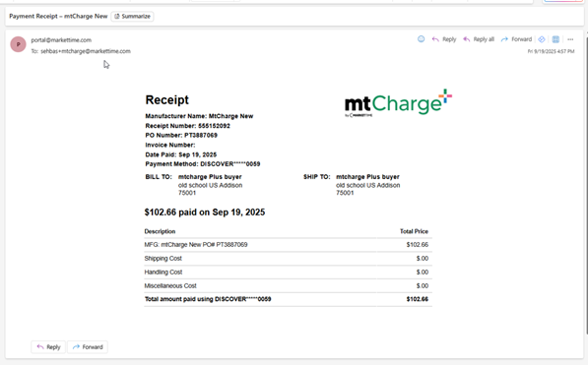588x365 pixels.
Task: Select Receipt Number: 555152092 line
Action: point(187,126)
